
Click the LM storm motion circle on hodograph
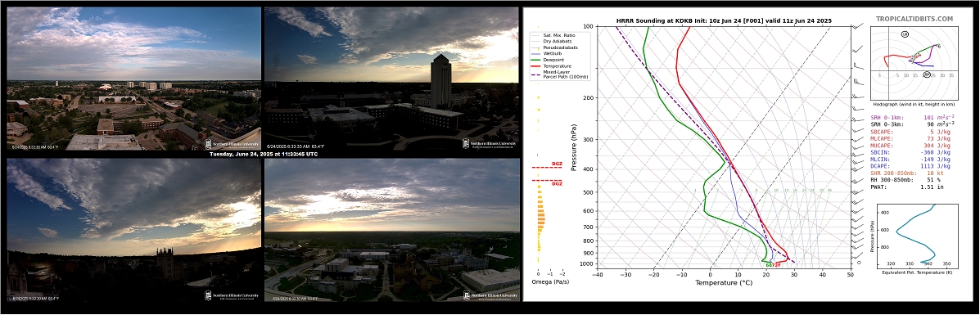coord(905,34)
